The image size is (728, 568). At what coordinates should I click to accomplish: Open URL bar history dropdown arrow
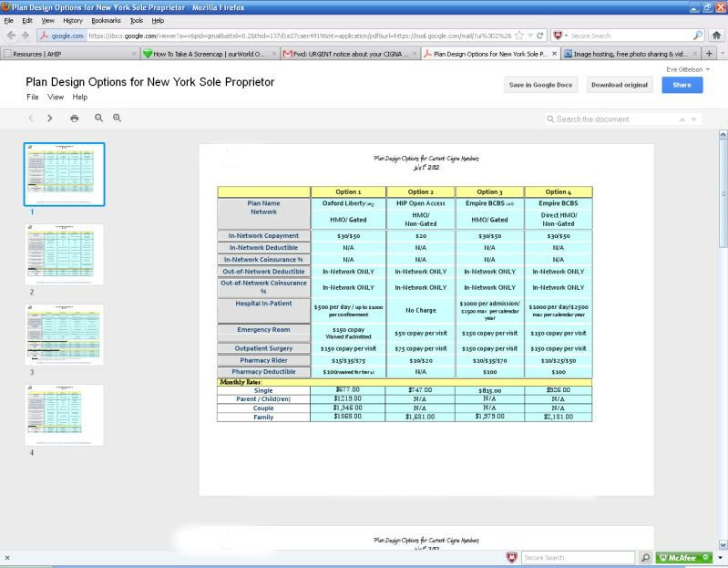[x=529, y=36]
